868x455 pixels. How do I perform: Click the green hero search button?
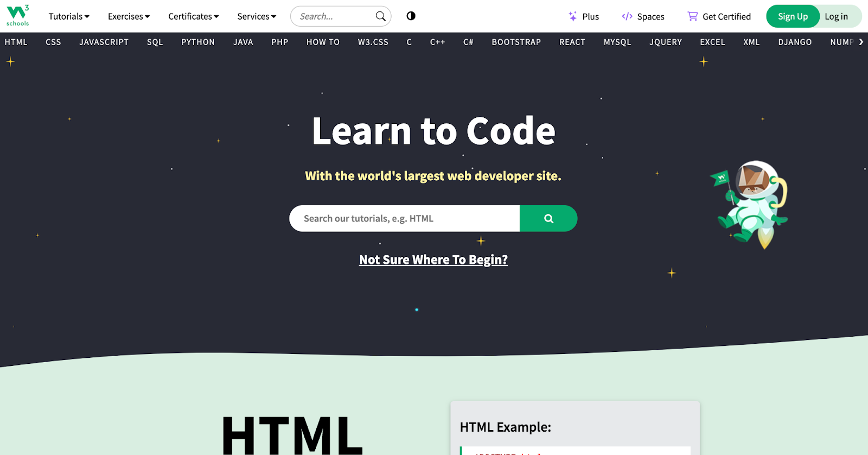pyautogui.click(x=548, y=218)
